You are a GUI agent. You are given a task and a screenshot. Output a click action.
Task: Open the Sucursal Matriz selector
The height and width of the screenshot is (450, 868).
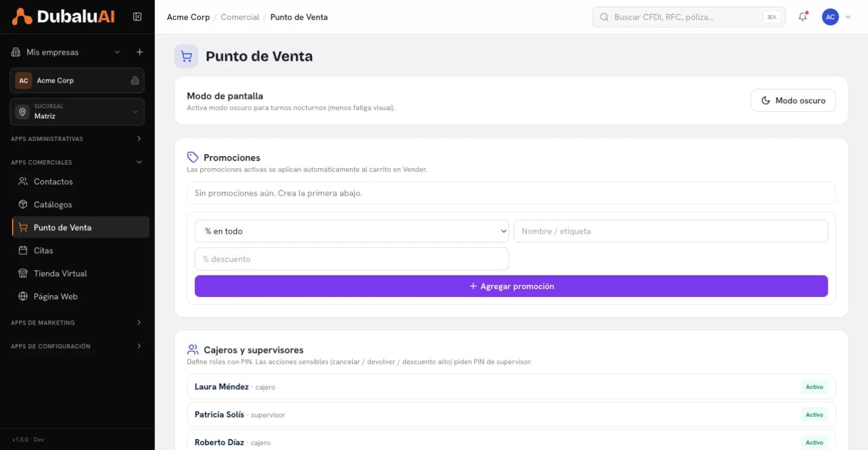[77, 112]
